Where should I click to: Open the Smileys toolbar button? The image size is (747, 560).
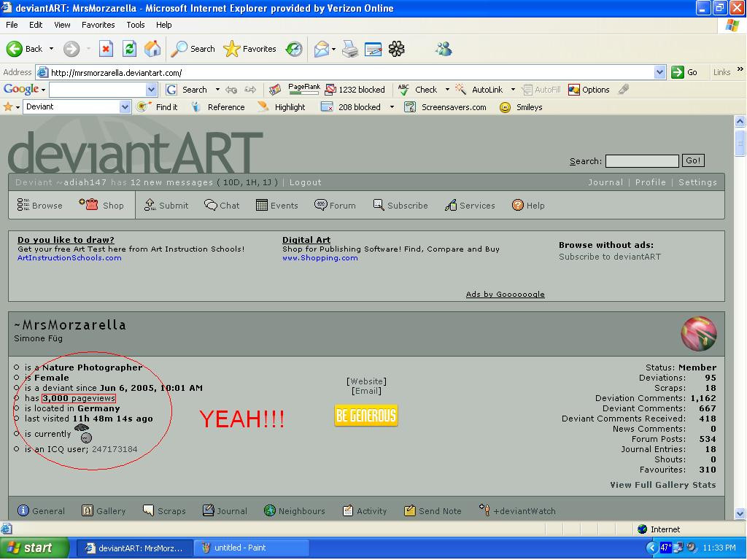521,107
